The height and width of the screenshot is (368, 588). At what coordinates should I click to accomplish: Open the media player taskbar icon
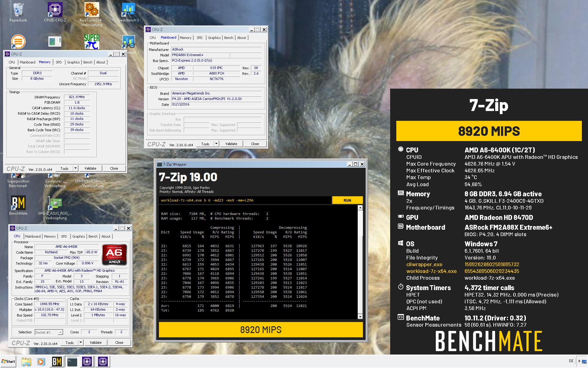point(41,362)
